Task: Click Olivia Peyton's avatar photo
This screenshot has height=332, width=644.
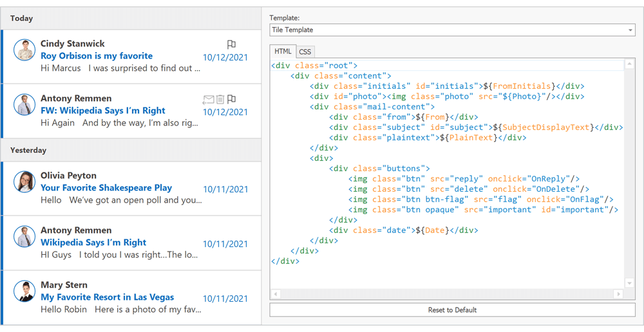Action: pyautogui.click(x=24, y=181)
